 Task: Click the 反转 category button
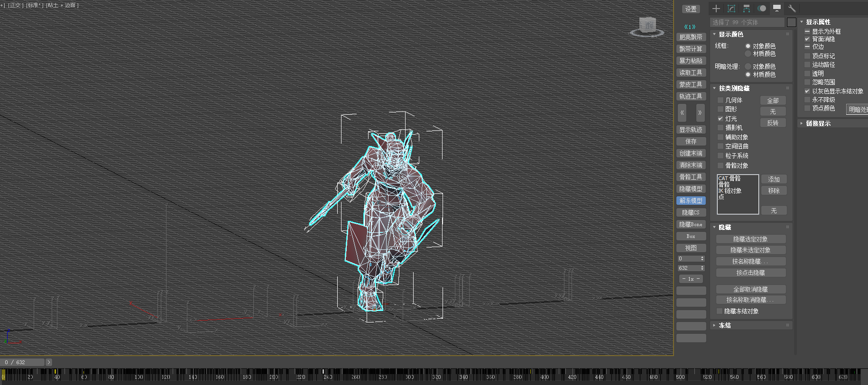pyautogui.click(x=773, y=123)
